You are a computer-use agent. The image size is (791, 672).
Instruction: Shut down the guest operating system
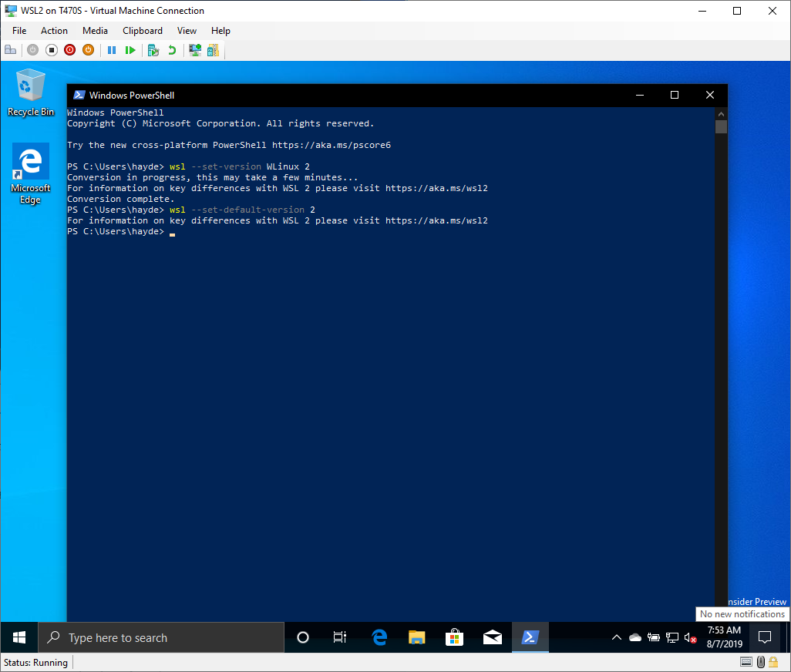point(69,49)
